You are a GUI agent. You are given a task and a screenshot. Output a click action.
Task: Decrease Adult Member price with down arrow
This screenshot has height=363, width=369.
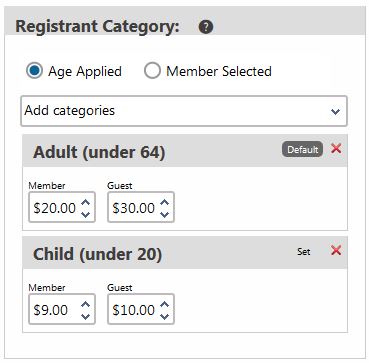tap(86, 214)
